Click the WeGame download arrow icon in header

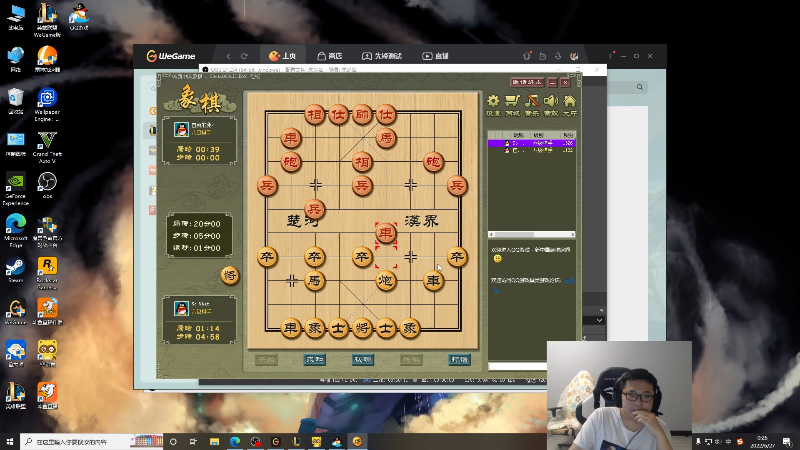point(558,56)
